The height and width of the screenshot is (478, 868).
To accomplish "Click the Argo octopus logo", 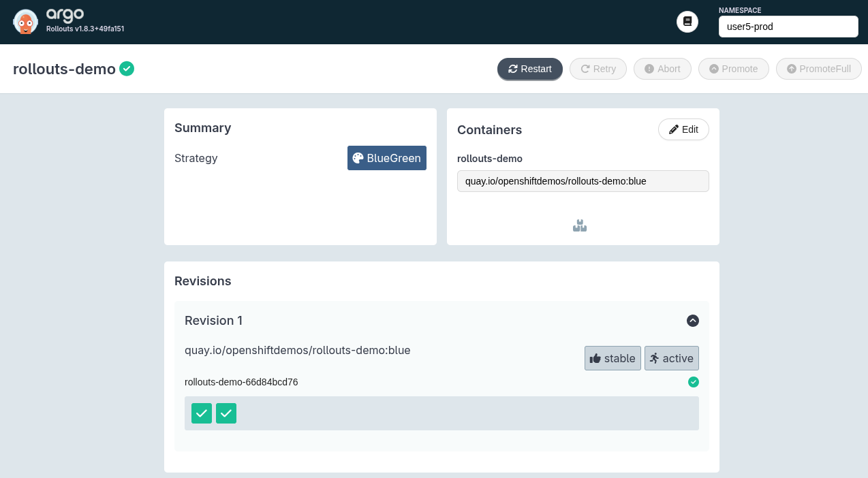I will pos(25,22).
